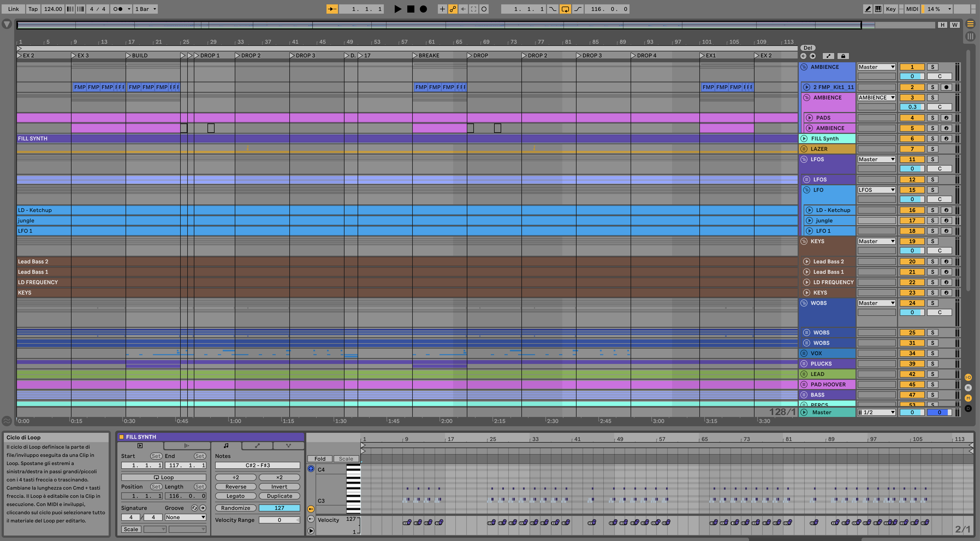Open the KEYS group Master routing dropdown
Screen dimensions: 980x541
pos(877,241)
